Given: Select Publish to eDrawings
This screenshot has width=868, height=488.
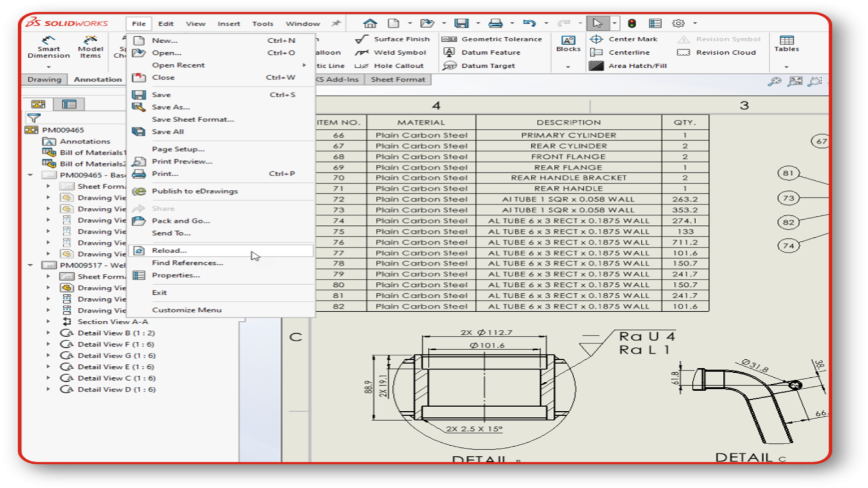Looking at the screenshot, I should [x=196, y=191].
